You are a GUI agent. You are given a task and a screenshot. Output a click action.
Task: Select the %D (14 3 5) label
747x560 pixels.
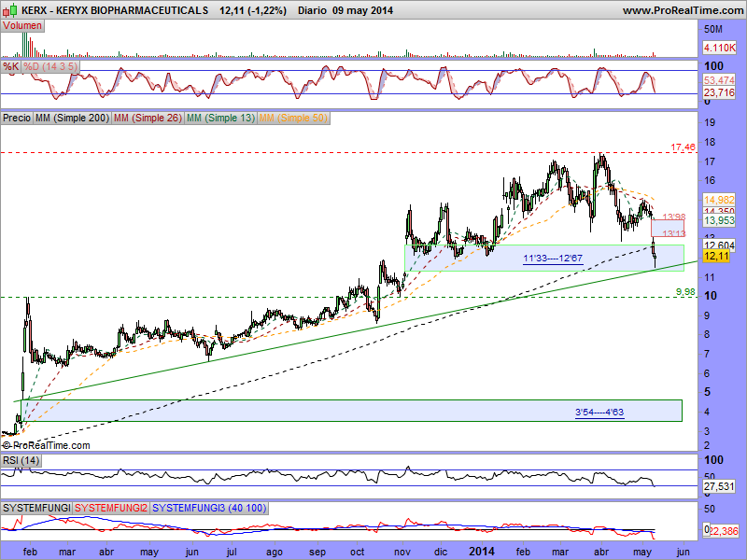(x=50, y=66)
